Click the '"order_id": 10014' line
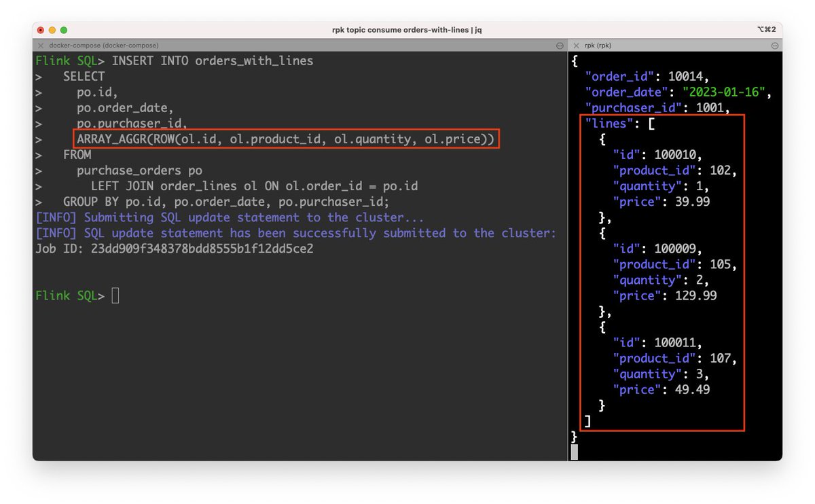Screen dimensions: 815x504 (x=647, y=76)
